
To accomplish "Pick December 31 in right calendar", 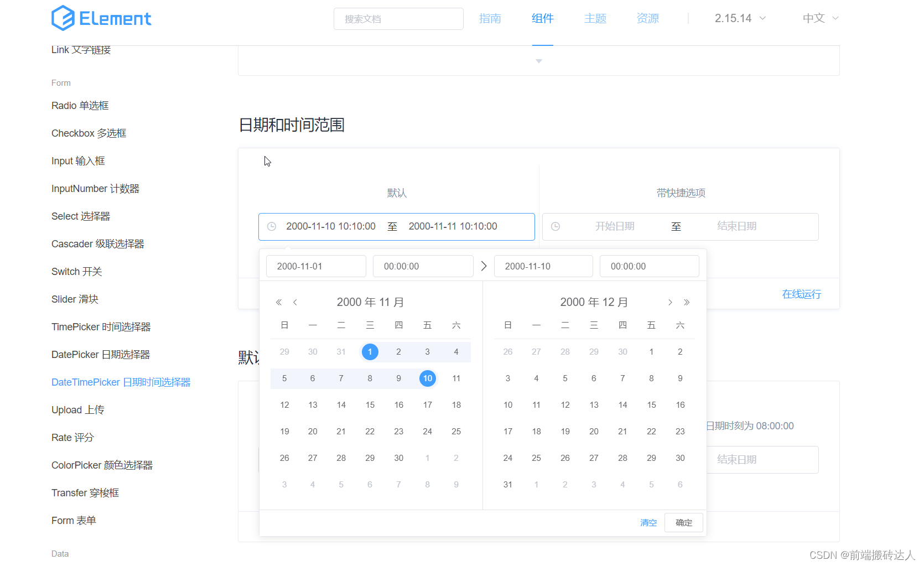I will [508, 485].
